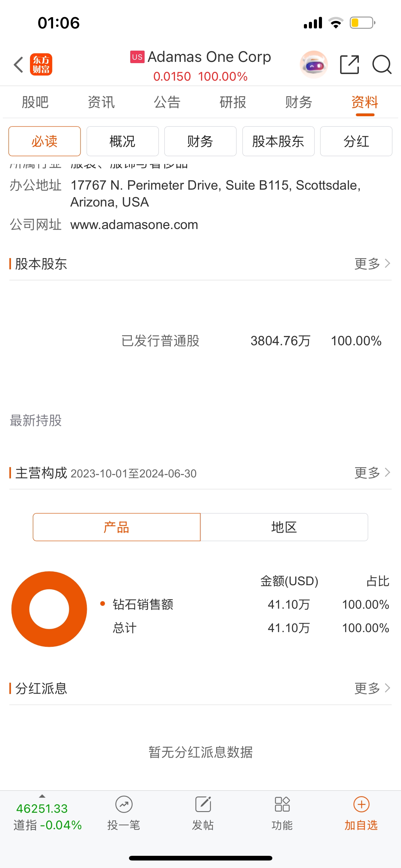Viewport: 401px width, 868px height.
Task: Tap the 股本股东 filter button
Action: coord(278,141)
